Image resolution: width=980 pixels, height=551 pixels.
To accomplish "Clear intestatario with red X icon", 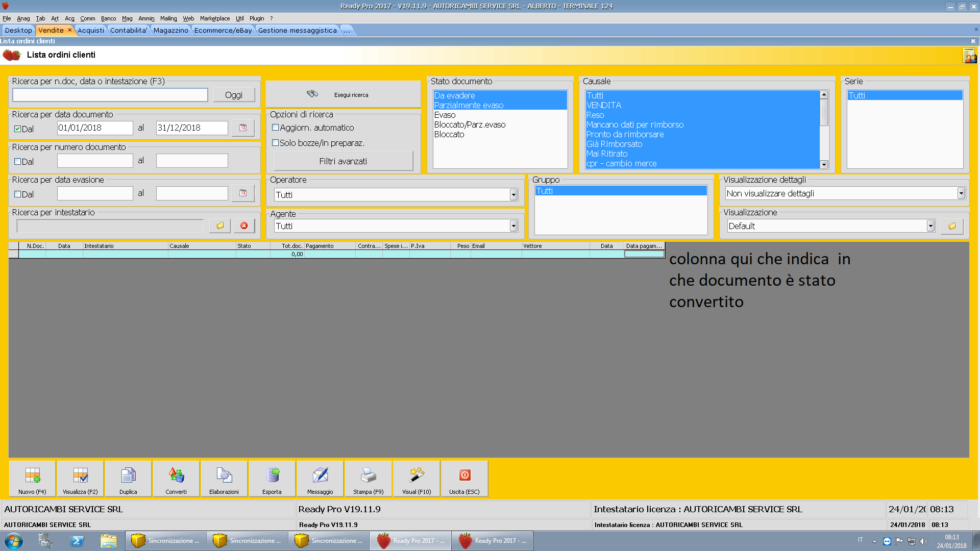I will [244, 226].
